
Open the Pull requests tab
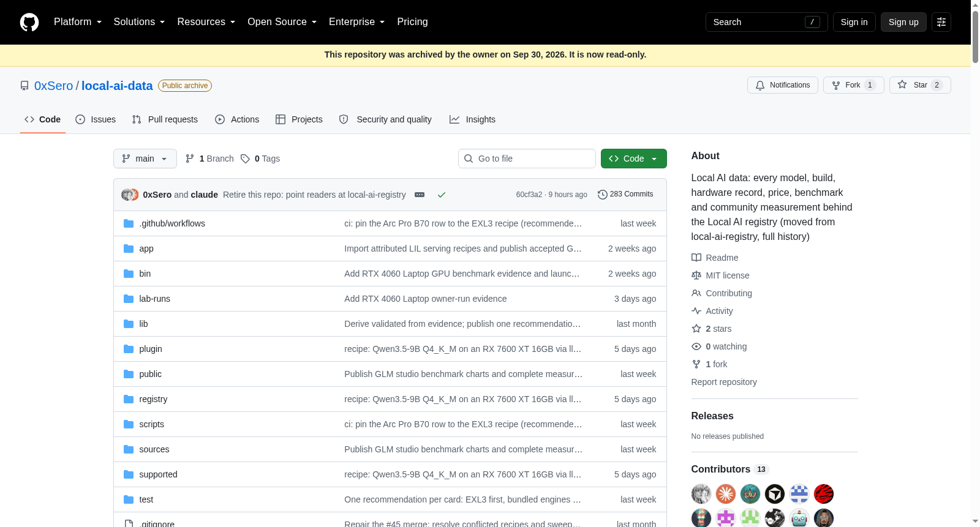165,119
